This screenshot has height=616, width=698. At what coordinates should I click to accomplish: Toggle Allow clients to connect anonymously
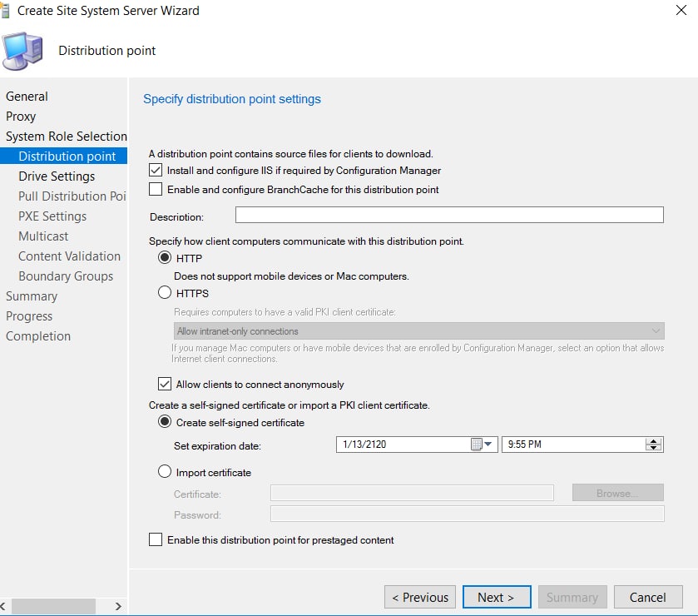pyautogui.click(x=165, y=384)
